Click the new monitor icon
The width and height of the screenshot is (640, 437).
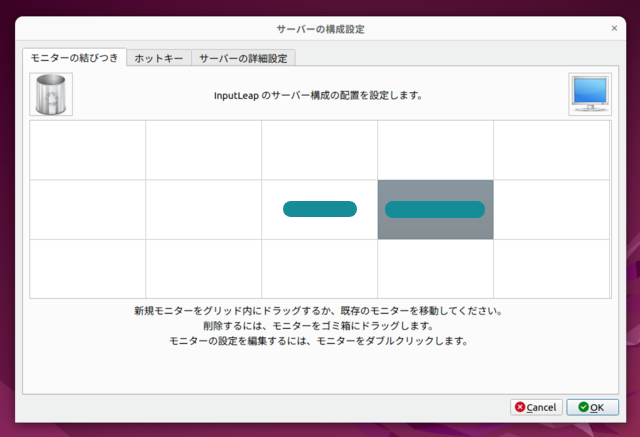pos(589,95)
